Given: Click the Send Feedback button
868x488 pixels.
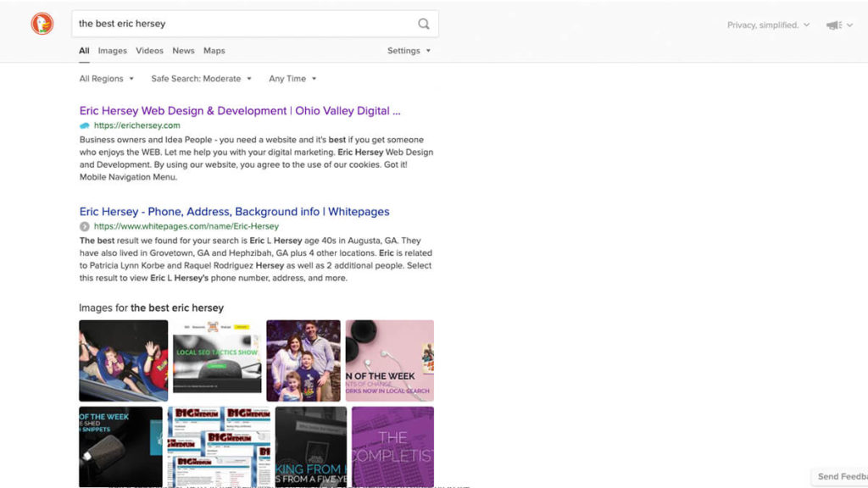Looking at the screenshot, I should [x=841, y=477].
